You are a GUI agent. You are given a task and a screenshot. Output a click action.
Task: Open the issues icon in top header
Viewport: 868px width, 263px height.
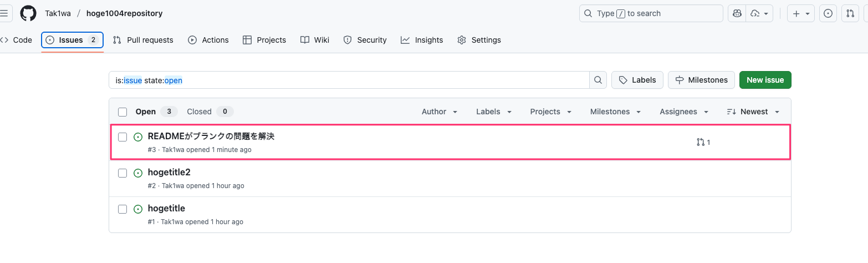pos(828,13)
